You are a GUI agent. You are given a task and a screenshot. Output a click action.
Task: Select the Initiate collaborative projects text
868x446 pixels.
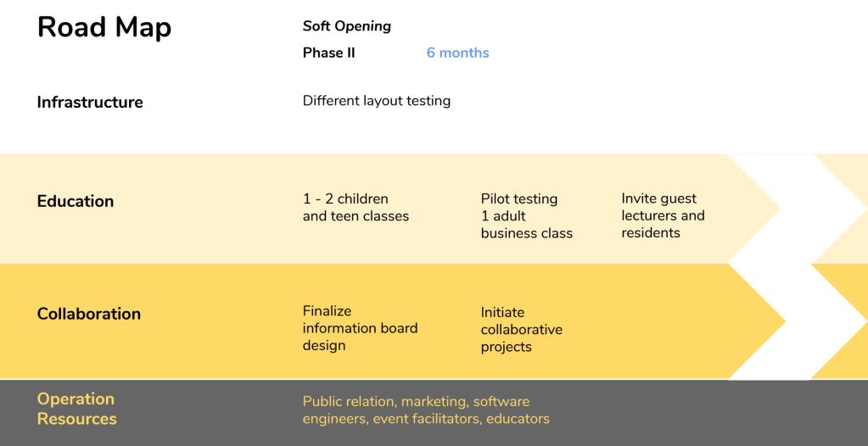(x=521, y=330)
